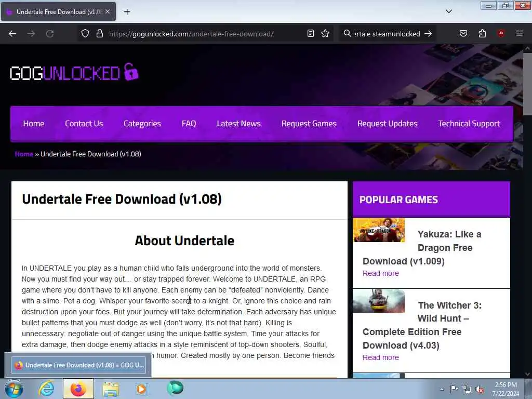Bookmark this page with the star
This screenshot has height=399, width=532.
point(325,34)
